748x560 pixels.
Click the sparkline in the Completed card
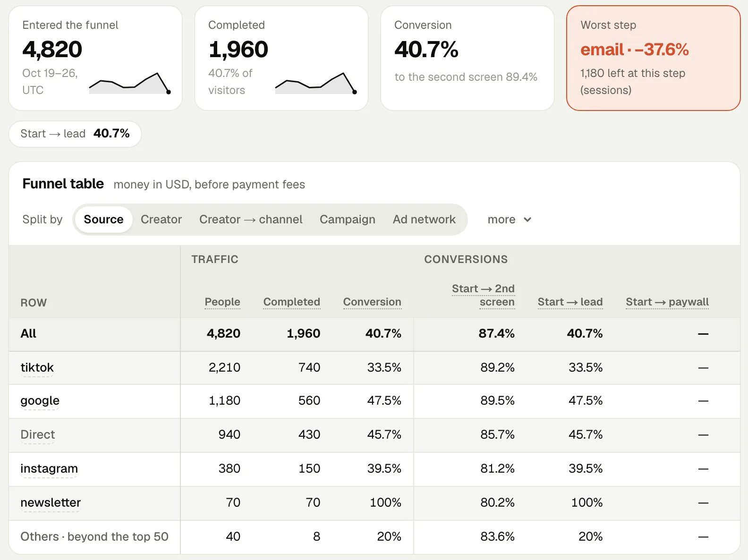click(x=315, y=83)
